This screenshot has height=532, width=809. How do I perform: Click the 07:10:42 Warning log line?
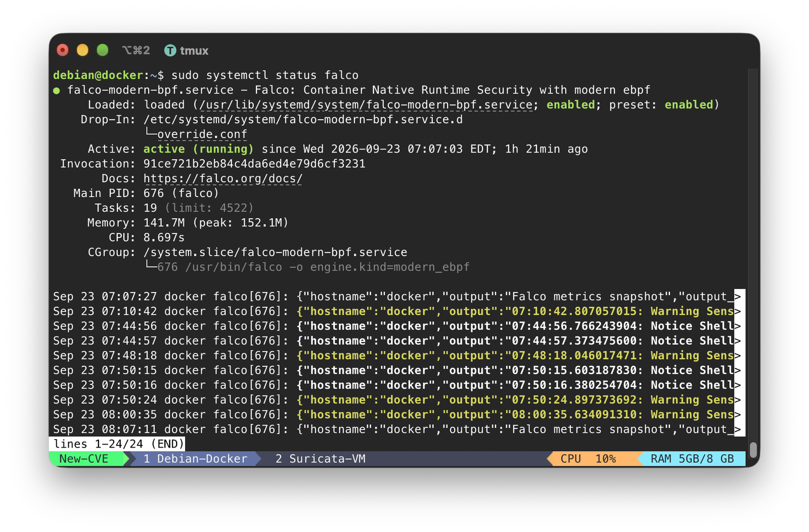click(397, 311)
